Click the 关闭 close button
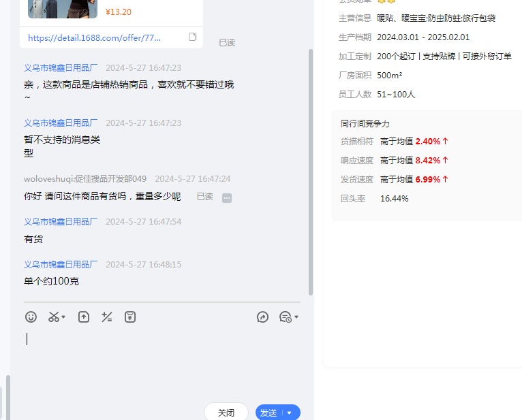 [x=226, y=413]
